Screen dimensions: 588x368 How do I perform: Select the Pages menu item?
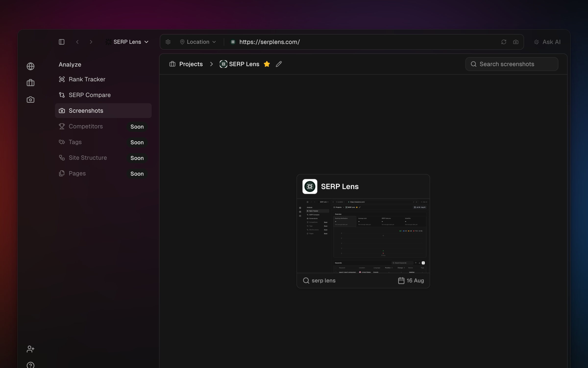(x=103, y=173)
